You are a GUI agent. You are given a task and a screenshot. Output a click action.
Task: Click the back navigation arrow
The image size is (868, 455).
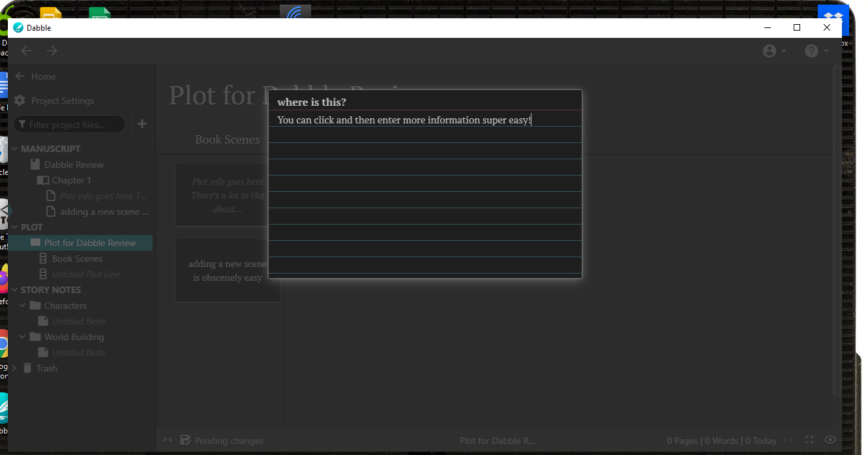click(x=26, y=51)
